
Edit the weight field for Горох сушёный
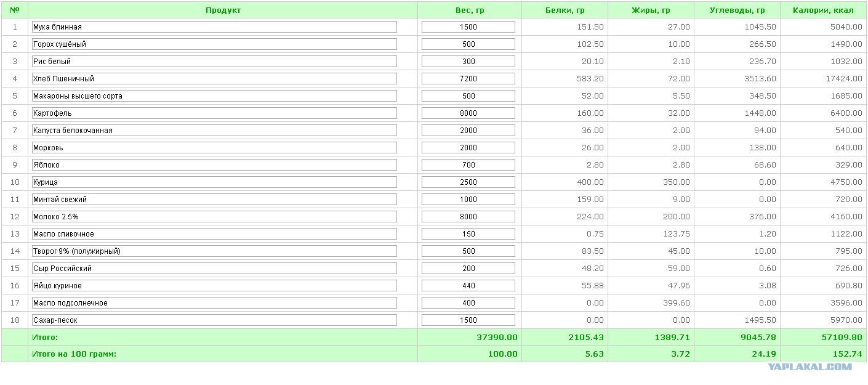point(468,44)
